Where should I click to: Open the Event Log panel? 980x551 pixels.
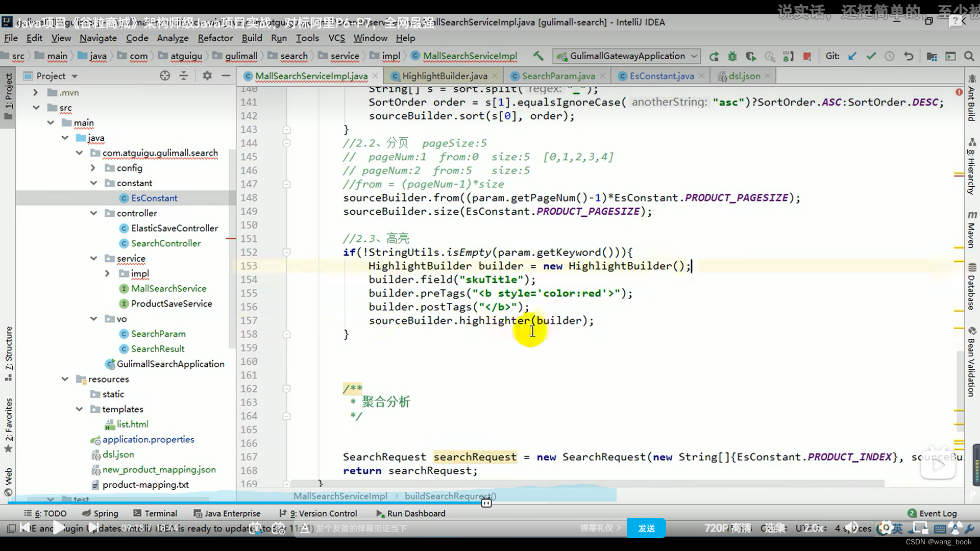938,513
